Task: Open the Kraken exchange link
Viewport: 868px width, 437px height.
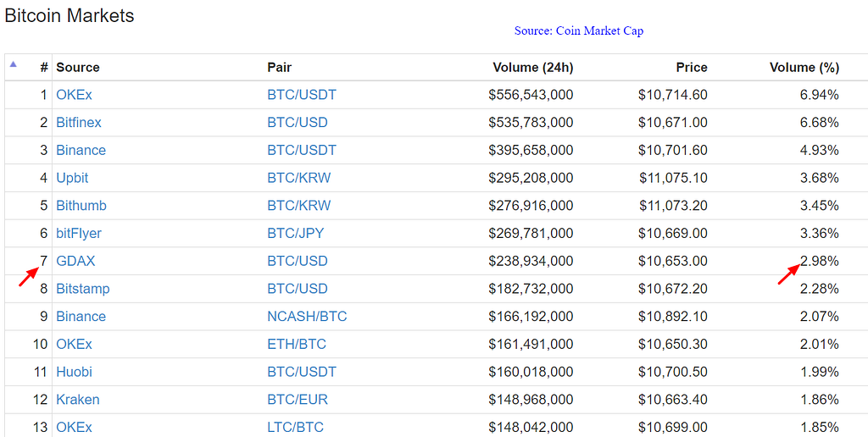Action: tap(78, 400)
